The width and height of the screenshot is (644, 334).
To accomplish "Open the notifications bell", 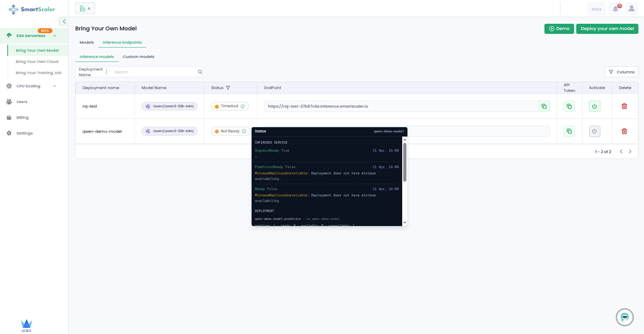I will pyautogui.click(x=615, y=9).
